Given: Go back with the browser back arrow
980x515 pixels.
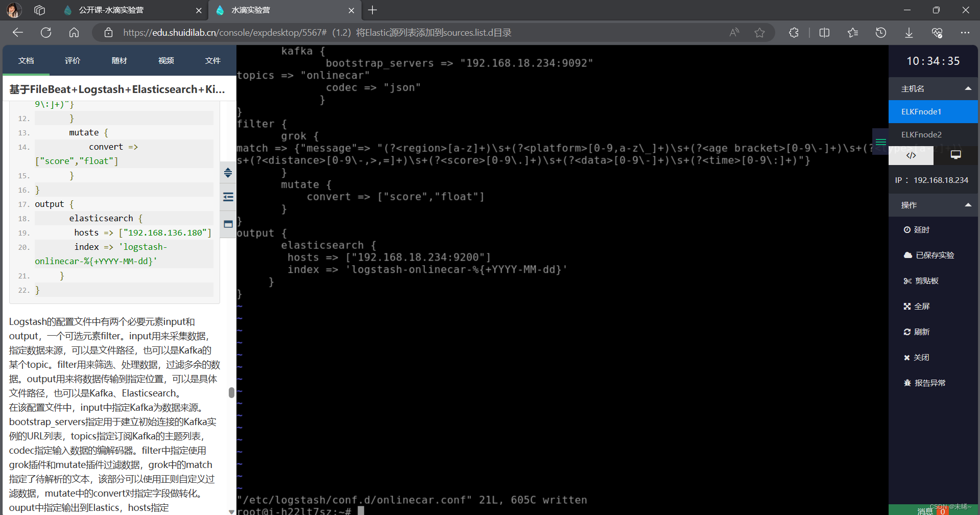Looking at the screenshot, I should [x=18, y=33].
